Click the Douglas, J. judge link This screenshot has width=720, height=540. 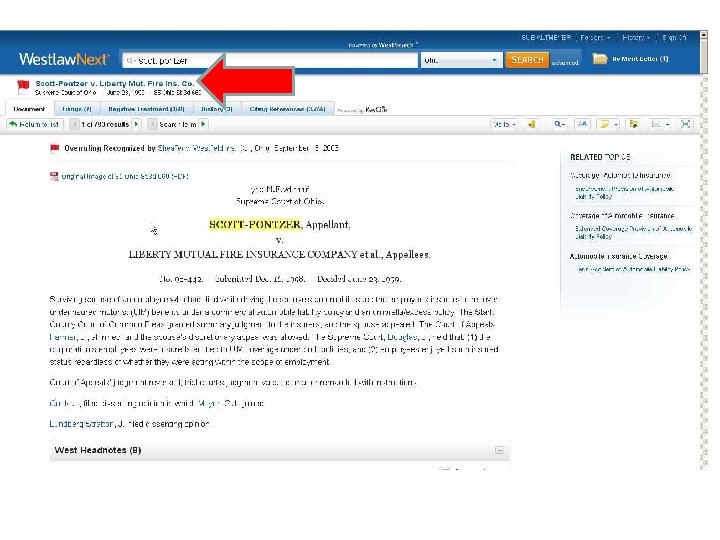(x=403, y=337)
